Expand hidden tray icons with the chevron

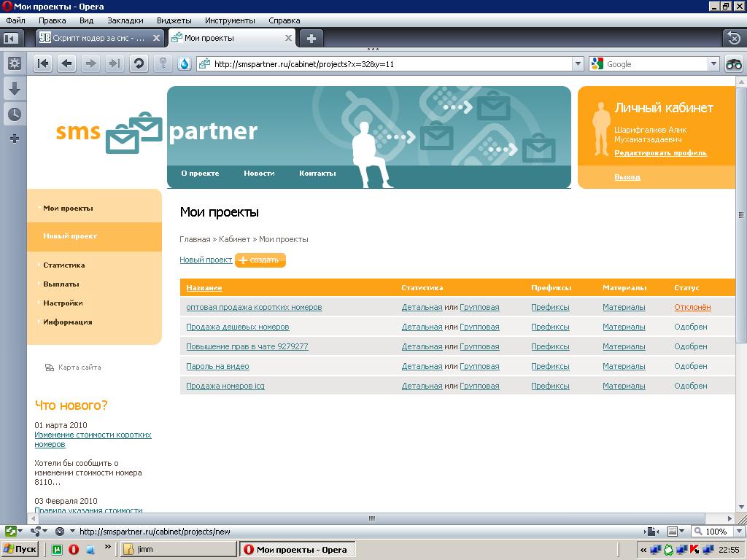pos(643,550)
